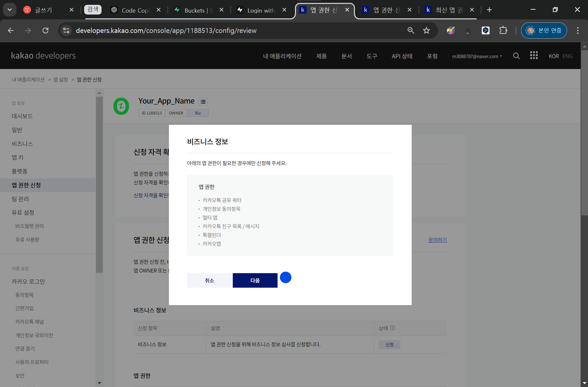Click the search magnifier in site header
The width and height of the screenshot is (588, 387).
tap(516, 56)
